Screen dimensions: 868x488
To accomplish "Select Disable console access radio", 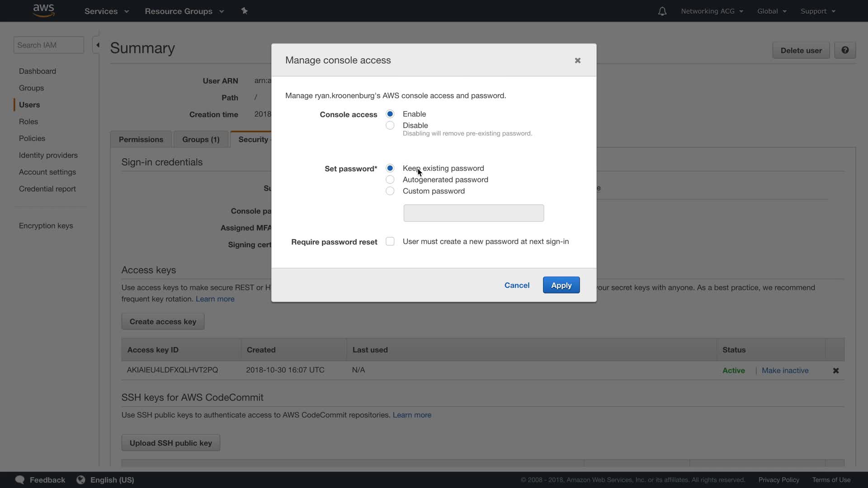I will (x=390, y=126).
